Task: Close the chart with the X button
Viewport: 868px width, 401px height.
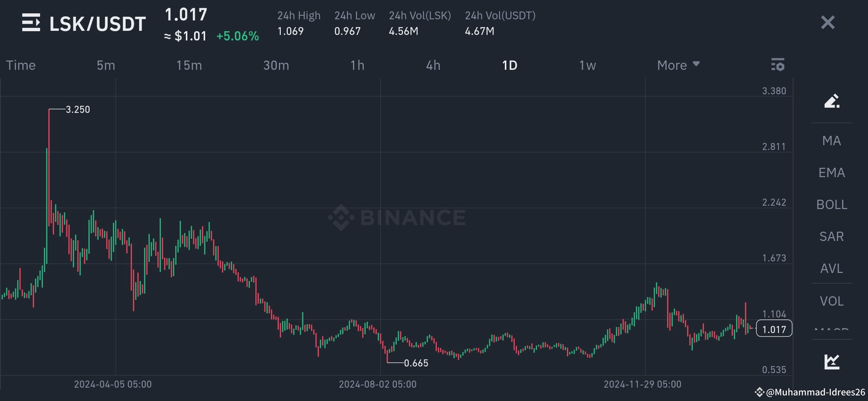Action: (x=827, y=23)
